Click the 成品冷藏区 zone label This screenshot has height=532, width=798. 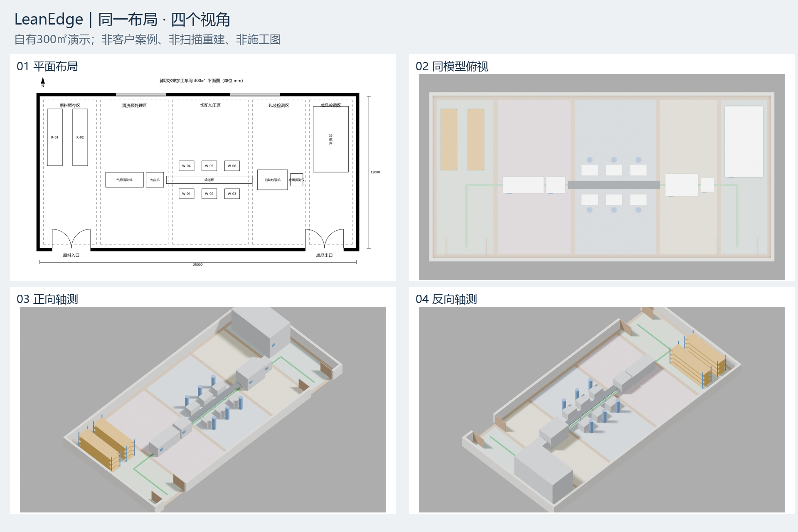pyautogui.click(x=331, y=106)
